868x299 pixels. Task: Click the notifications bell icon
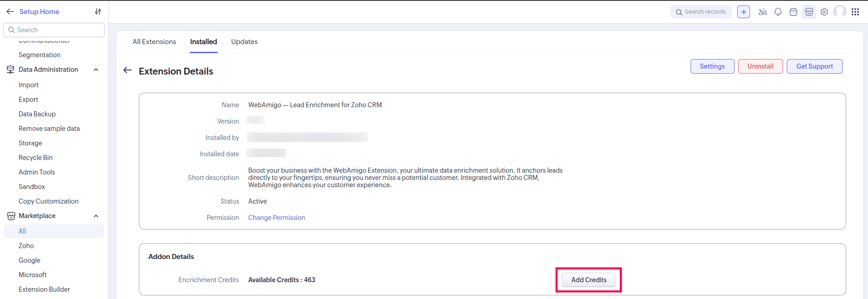[778, 12]
